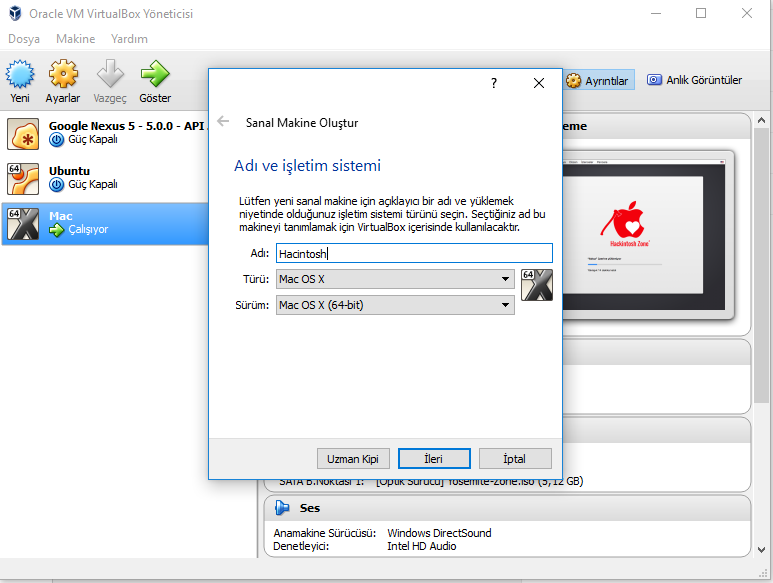Switch to Anlık Görüntüler view
Image resolution: width=773 pixels, height=583 pixels.
(694, 80)
